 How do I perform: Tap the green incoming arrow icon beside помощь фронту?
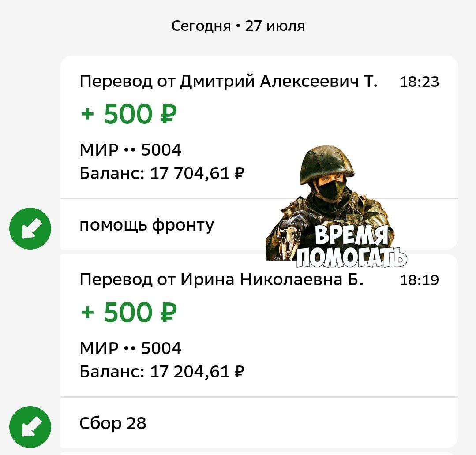click(x=30, y=228)
